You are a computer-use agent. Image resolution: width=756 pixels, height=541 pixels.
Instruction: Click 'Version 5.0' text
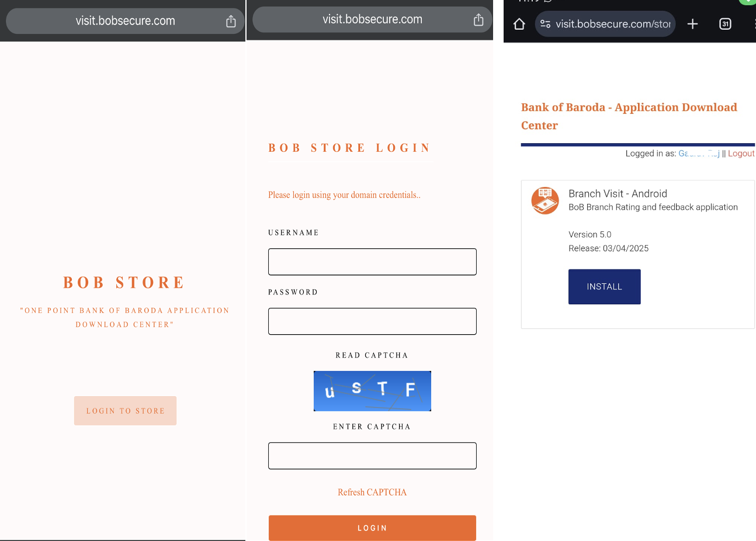(589, 234)
